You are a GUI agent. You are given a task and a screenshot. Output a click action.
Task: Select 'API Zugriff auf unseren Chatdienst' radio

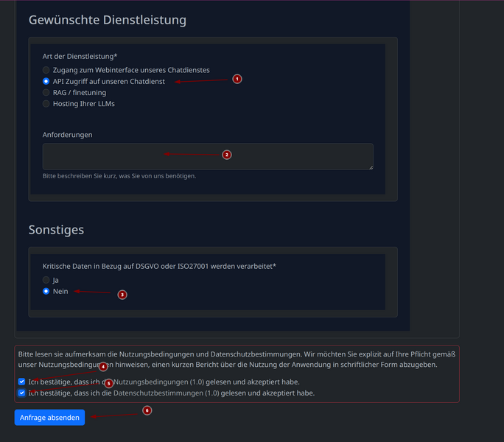[46, 81]
